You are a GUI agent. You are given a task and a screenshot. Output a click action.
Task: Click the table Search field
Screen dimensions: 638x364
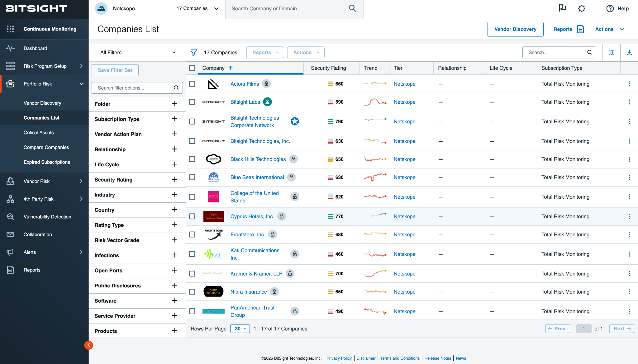(x=559, y=52)
